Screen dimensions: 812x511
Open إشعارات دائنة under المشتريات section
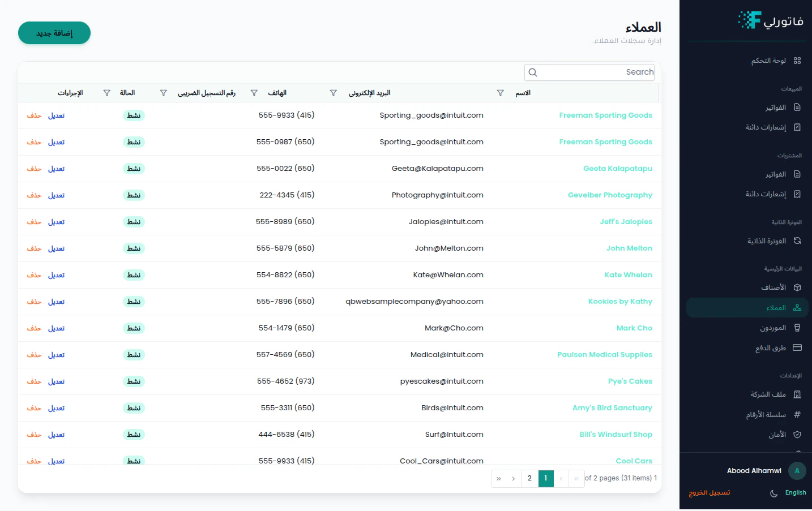coord(766,194)
